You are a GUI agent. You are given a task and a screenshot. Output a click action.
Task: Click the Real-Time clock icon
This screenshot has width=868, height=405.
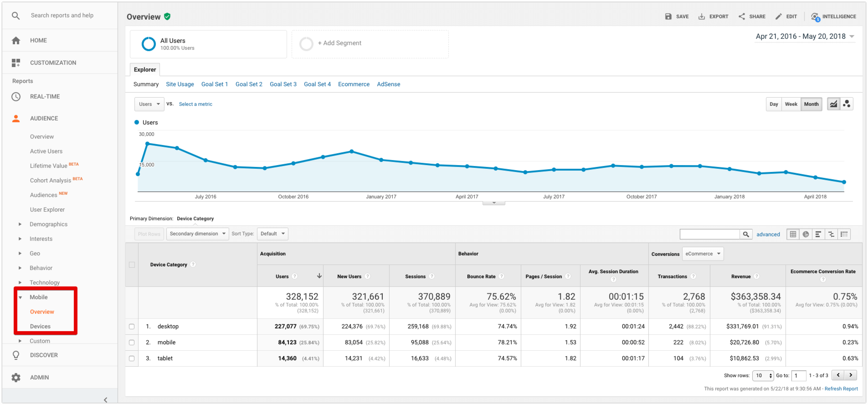pyautogui.click(x=16, y=97)
